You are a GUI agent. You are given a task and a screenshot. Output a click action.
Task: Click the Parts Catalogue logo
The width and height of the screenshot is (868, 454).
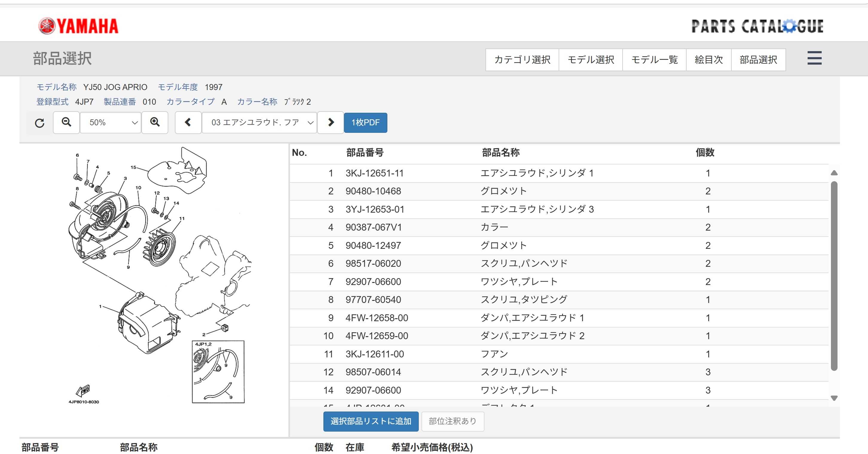tap(757, 26)
